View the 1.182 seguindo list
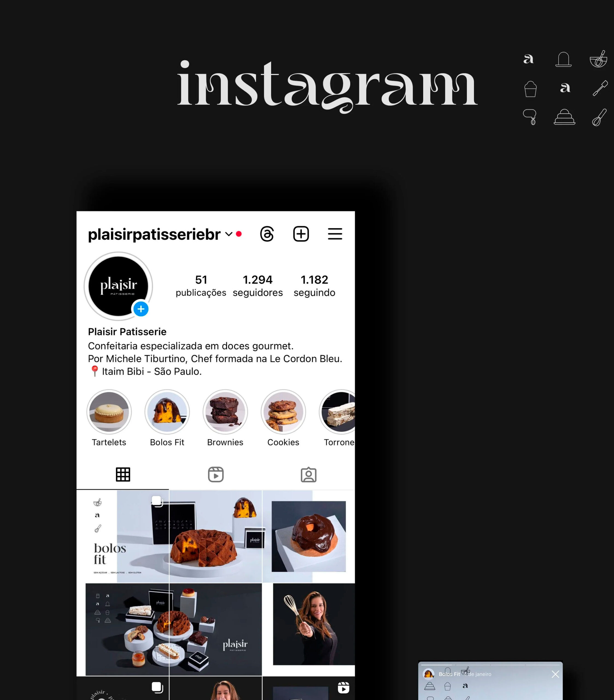 coord(314,286)
